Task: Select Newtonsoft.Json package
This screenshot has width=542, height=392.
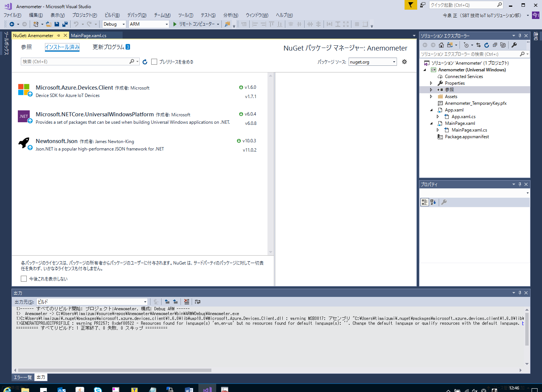Action: (x=139, y=145)
